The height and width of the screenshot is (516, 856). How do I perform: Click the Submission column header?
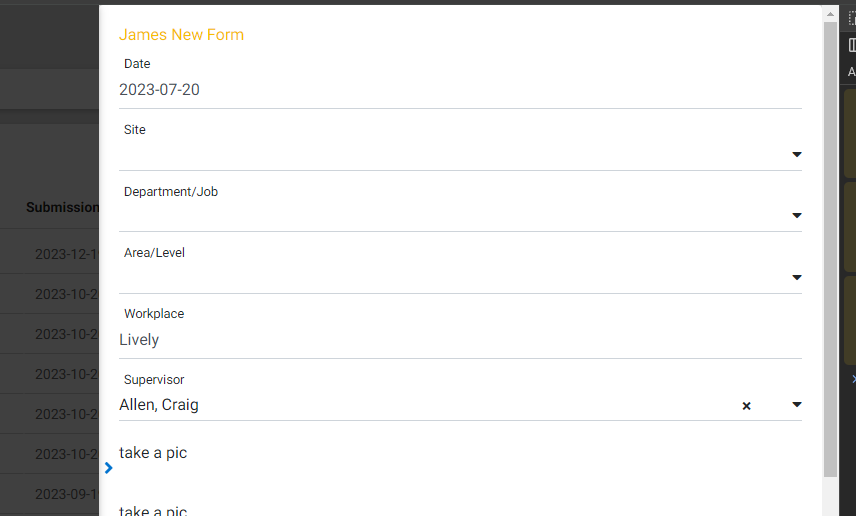(63, 207)
